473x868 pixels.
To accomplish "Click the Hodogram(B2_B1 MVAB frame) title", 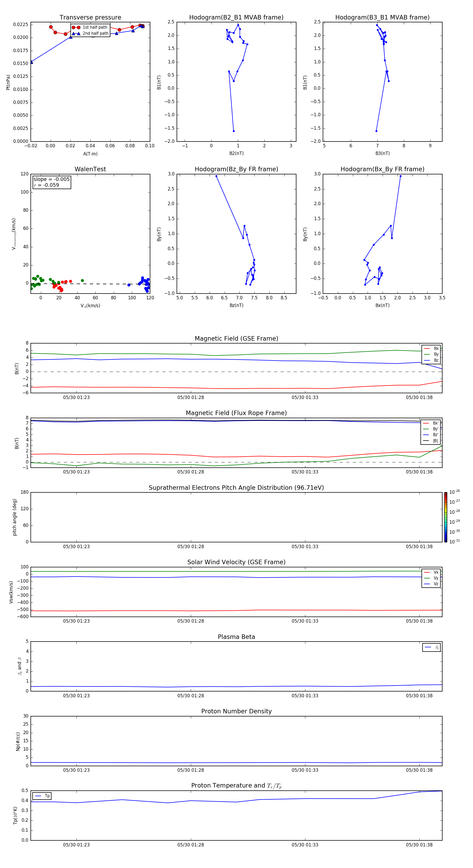I will coord(236,18).
